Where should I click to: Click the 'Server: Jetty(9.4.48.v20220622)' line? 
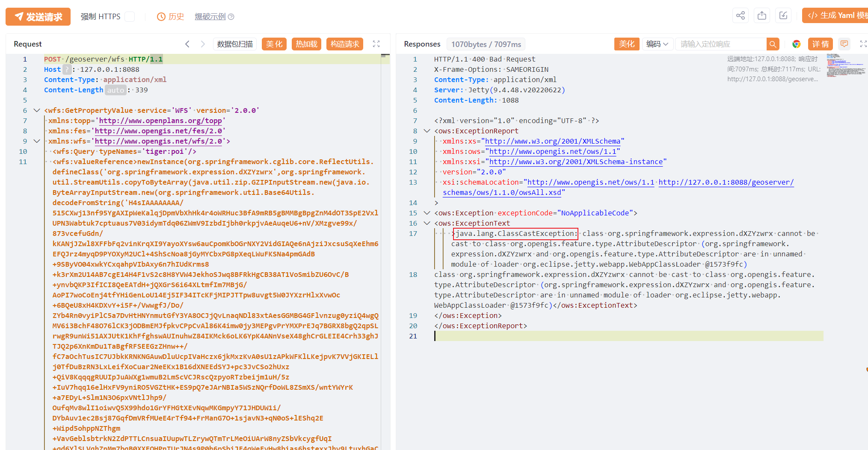point(500,90)
